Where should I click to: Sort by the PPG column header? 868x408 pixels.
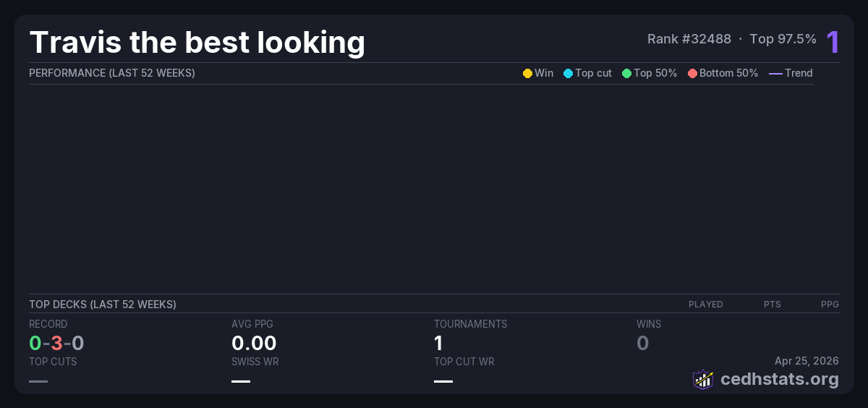[830, 305]
